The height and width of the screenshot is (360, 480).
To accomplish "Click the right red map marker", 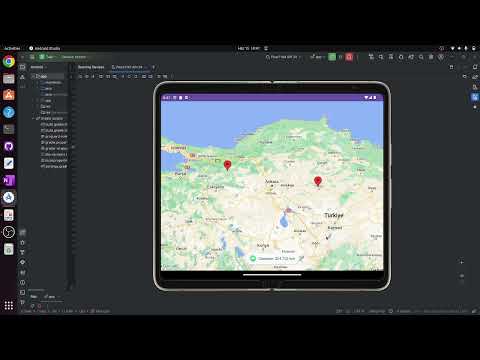I will point(318,181).
